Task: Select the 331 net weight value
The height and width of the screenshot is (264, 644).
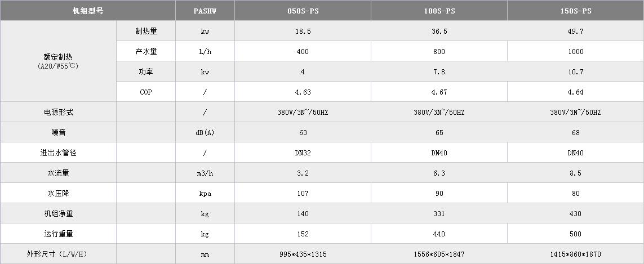Action: tap(439, 213)
